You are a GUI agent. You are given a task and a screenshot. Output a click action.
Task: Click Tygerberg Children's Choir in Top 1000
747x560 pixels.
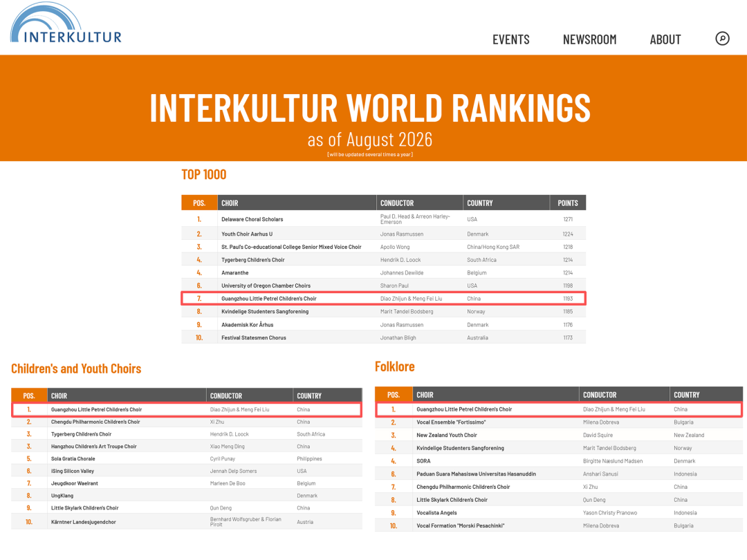coord(253,260)
